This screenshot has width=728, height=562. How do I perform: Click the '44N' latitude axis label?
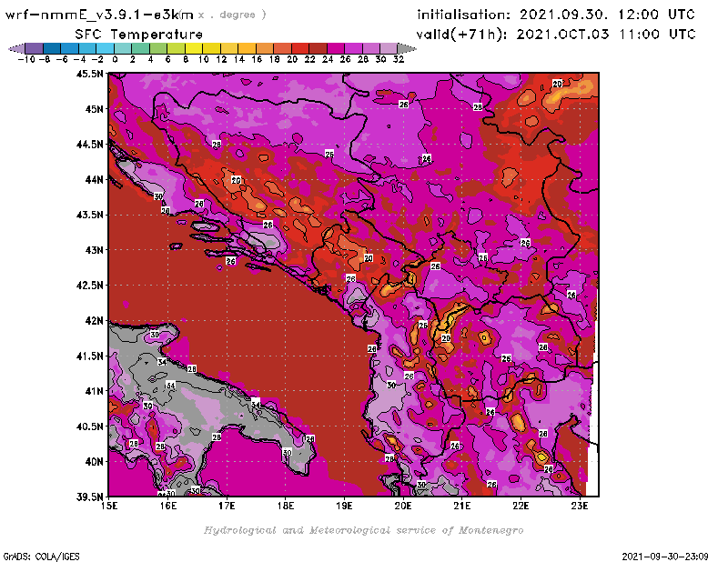point(94,179)
